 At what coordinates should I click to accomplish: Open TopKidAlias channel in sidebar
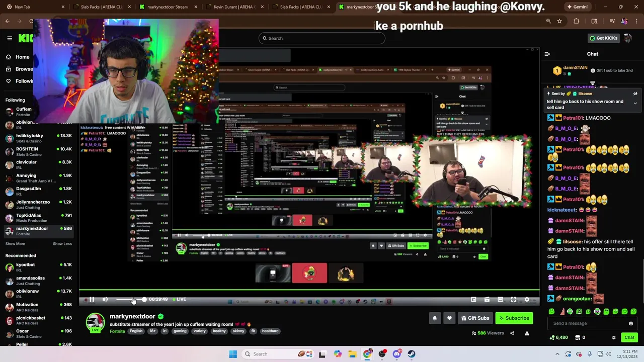38,218
